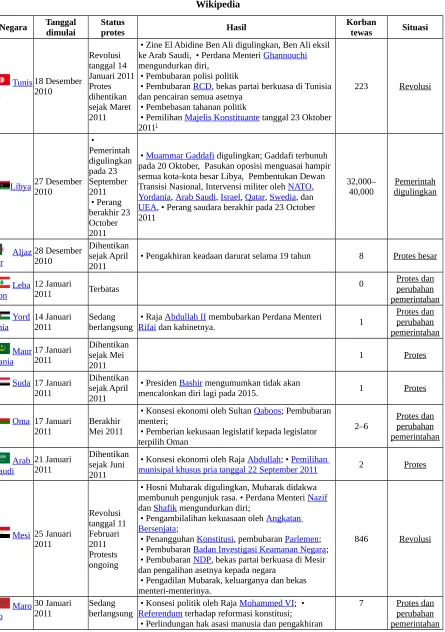Open the Mesi country link
Image resolution: width=445 pixels, height=632 pixels.
tap(21, 535)
